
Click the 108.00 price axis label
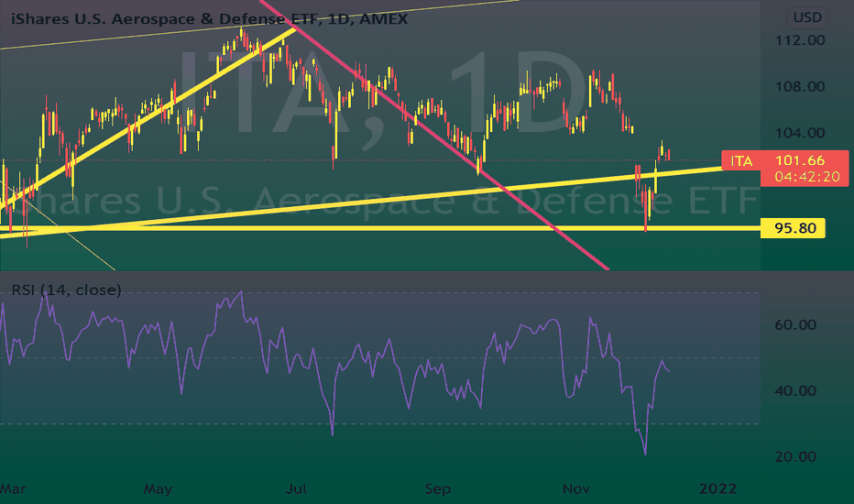pyautogui.click(x=800, y=87)
